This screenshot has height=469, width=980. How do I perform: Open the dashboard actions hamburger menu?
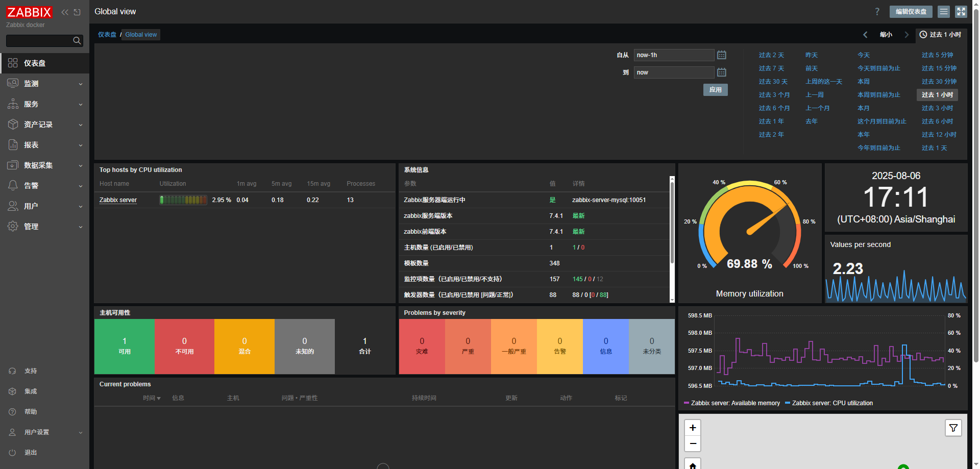(x=944, y=12)
